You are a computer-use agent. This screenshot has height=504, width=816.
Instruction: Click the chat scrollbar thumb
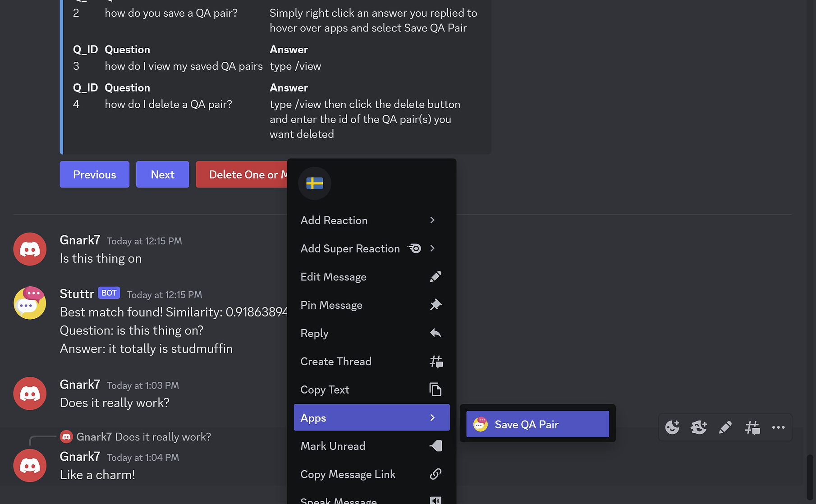coord(810,478)
